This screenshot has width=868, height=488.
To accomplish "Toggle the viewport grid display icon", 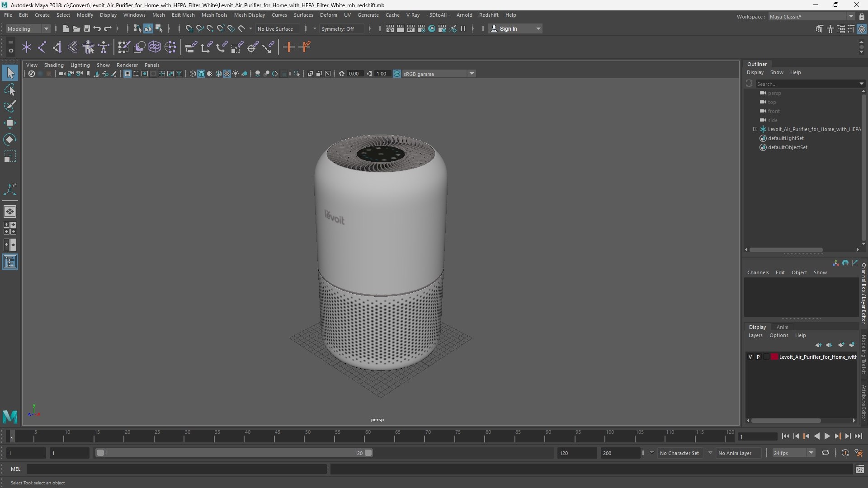I will pos(127,74).
